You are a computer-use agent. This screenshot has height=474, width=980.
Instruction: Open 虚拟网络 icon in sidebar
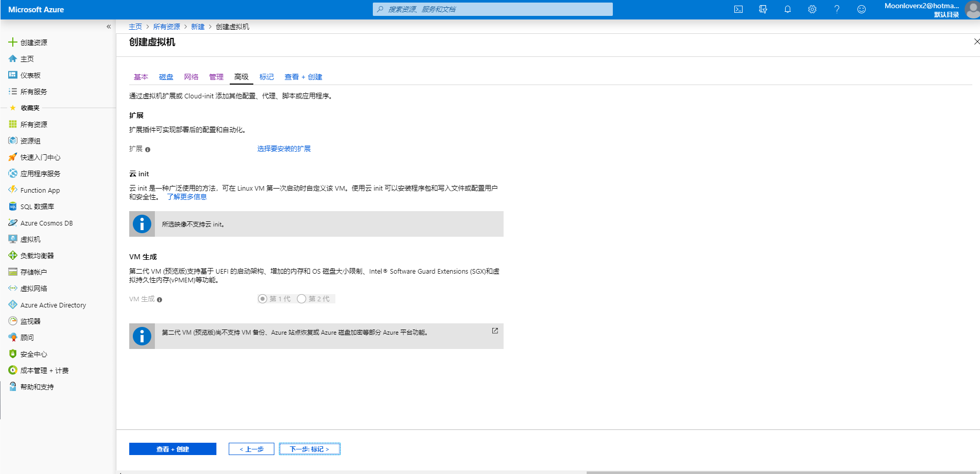13,288
